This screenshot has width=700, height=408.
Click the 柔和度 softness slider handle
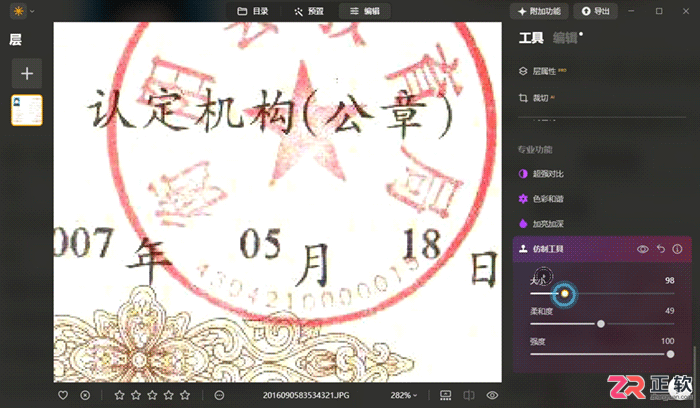tap(601, 324)
